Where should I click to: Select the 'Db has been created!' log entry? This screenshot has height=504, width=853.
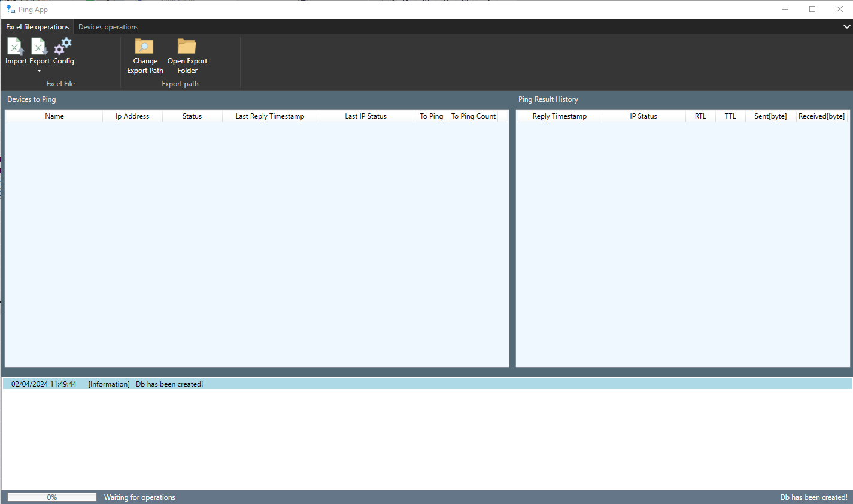click(x=169, y=384)
